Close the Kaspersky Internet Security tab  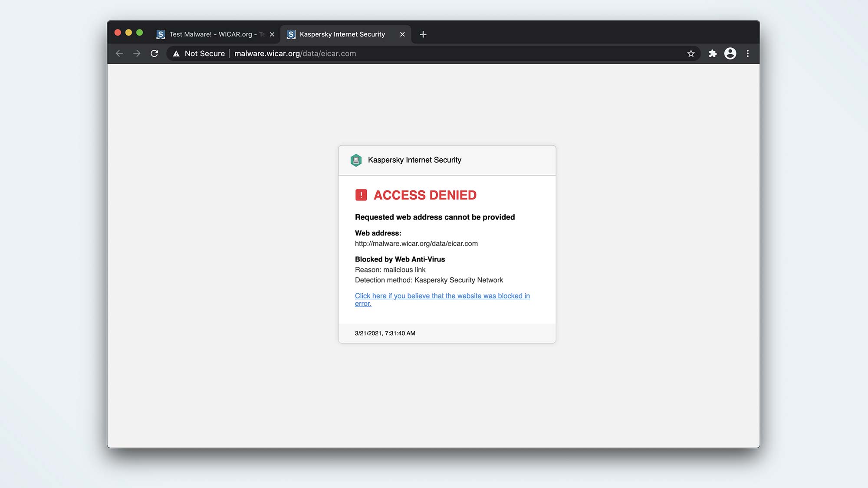point(402,34)
